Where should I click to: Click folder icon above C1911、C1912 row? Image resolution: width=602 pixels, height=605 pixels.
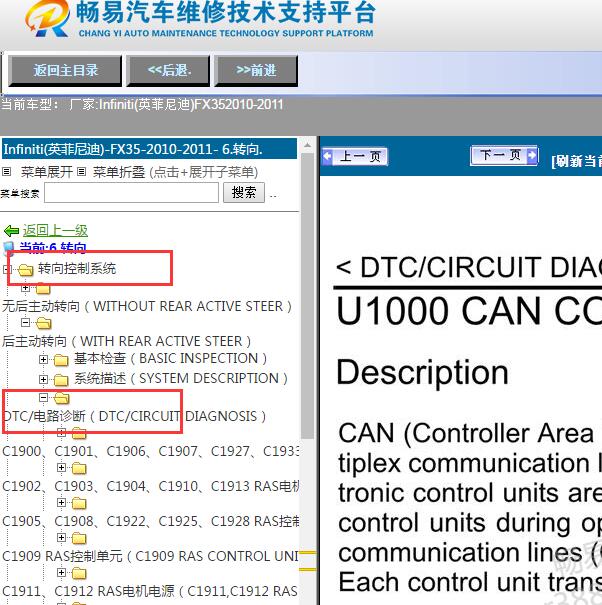tap(79, 573)
